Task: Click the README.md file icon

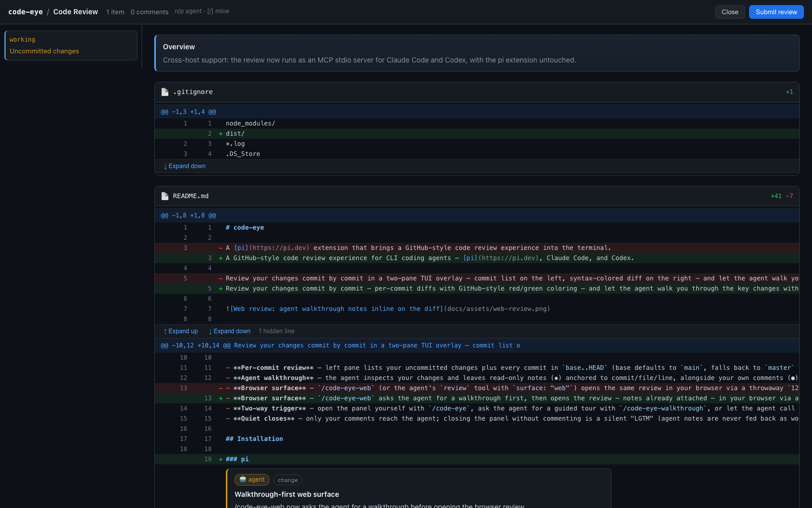Action: tap(165, 196)
